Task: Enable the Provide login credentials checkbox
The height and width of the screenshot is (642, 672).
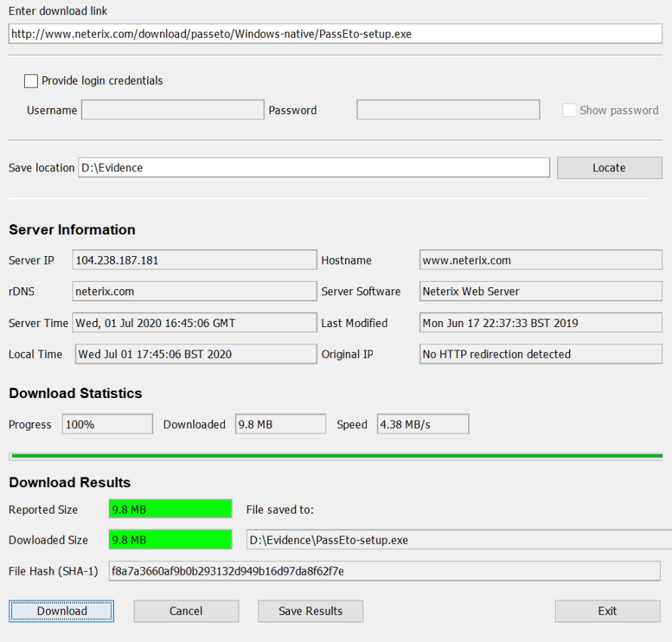Action: (31, 81)
